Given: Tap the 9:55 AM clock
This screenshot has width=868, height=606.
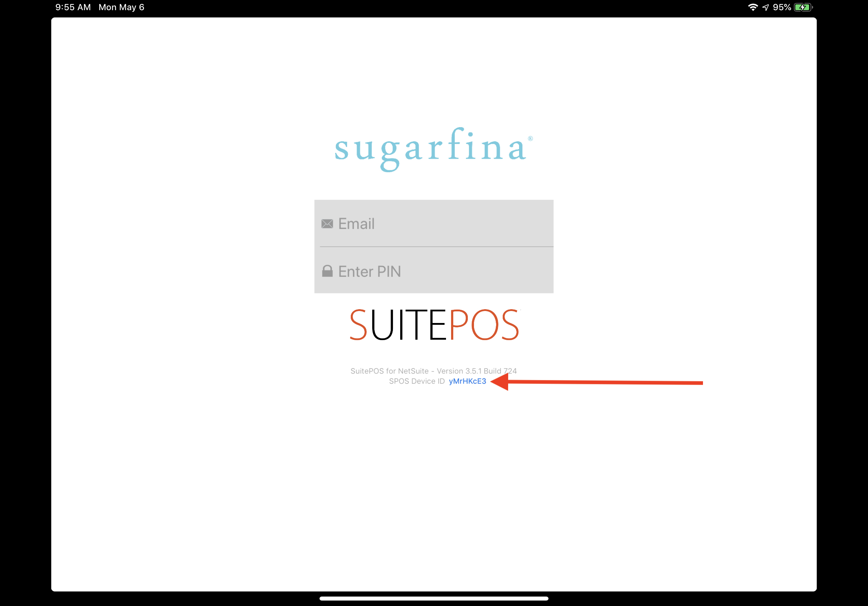Looking at the screenshot, I should (x=73, y=7).
